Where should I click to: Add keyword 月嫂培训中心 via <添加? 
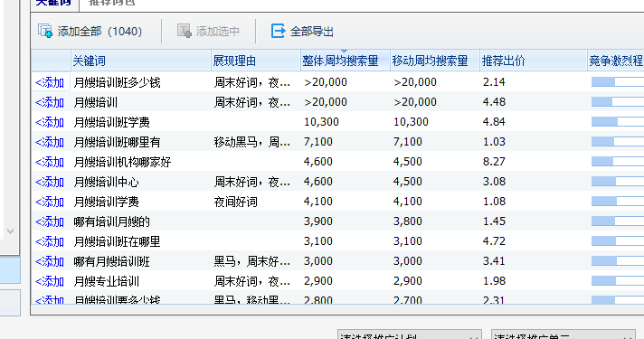[x=50, y=182]
